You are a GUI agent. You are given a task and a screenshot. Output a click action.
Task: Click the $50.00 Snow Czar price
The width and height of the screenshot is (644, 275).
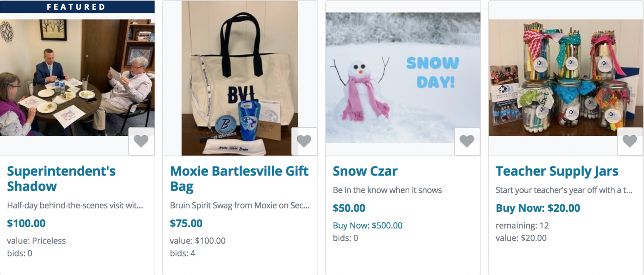pos(349,208)
